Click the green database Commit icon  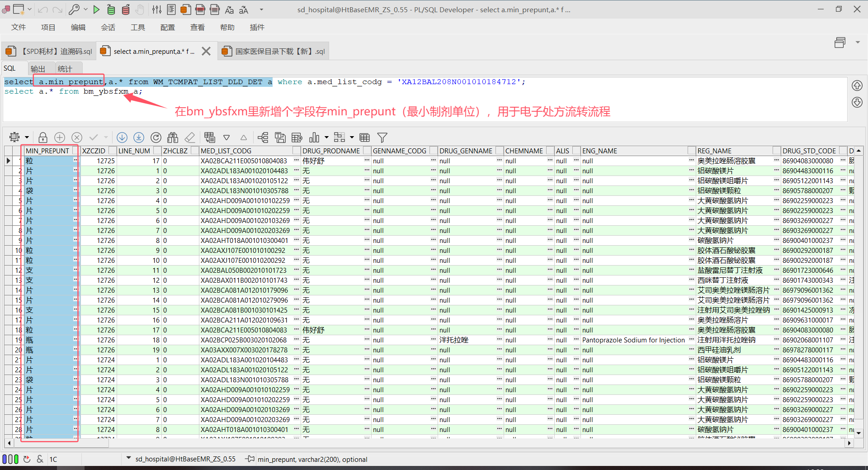(111, 9)
